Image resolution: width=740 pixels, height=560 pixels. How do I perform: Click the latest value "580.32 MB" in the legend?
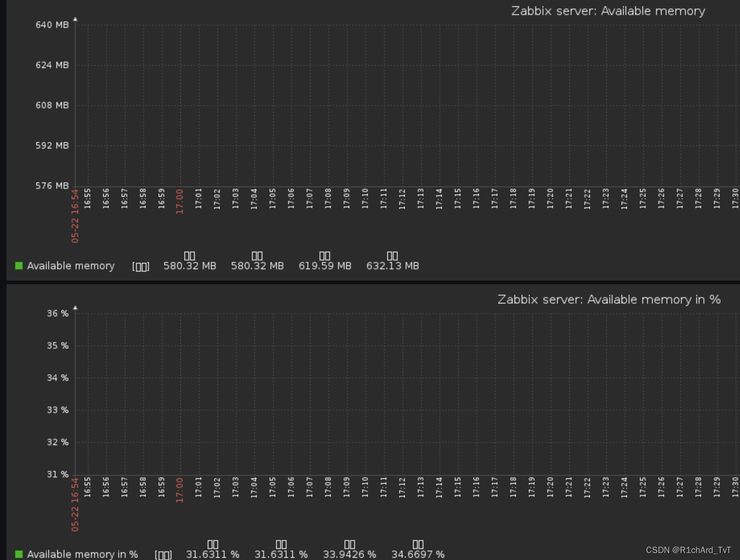tap(189, 266)
